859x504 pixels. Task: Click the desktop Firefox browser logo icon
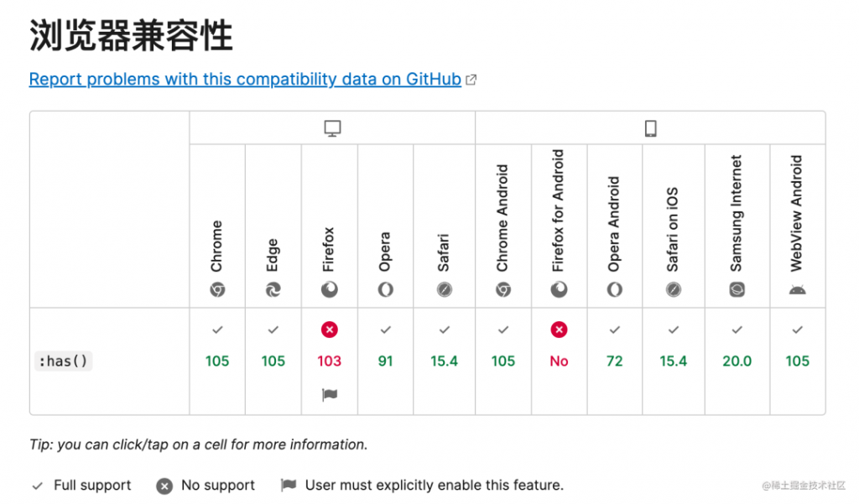pyautogui.click(x=329, y=289)
